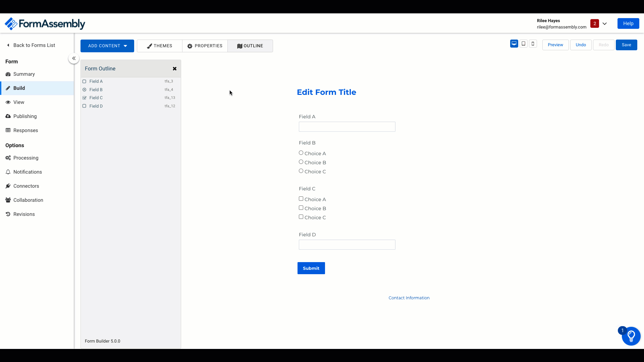Click the FormAssembly logo
644x362 pixels.
pyautogui.click(x=45, y=24)
